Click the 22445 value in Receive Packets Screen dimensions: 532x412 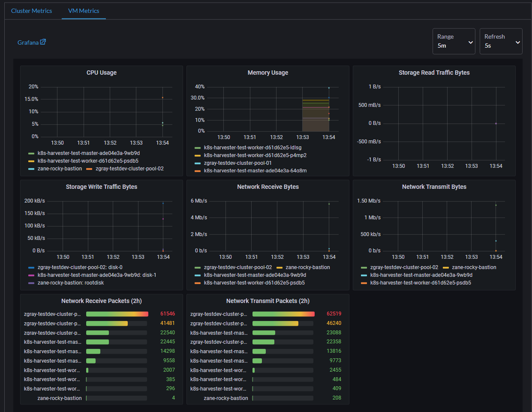[x=168, y=342]
